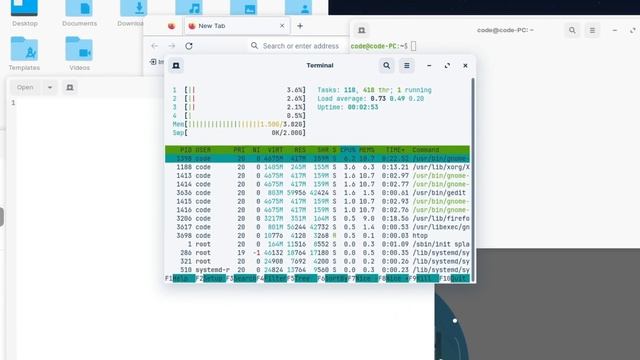The image size is (640, 360).
Task: Select htop row PID 510 systemd-r
Action: point(317,270)
